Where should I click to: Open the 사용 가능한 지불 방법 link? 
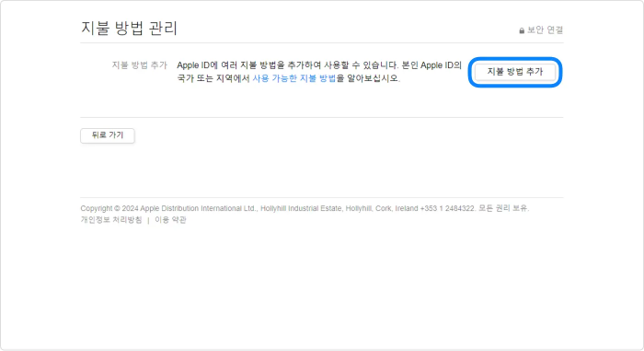coord(294,78)
